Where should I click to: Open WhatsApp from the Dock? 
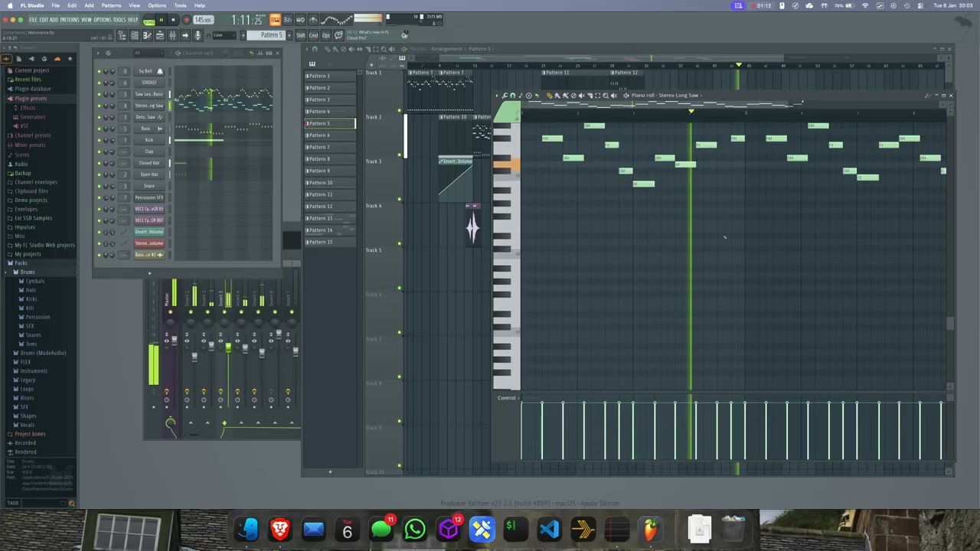coord(414,529)
